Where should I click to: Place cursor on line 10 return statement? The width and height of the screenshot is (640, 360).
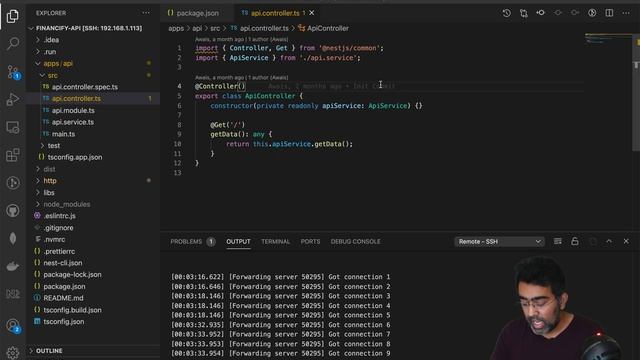[x=289, y=144]
